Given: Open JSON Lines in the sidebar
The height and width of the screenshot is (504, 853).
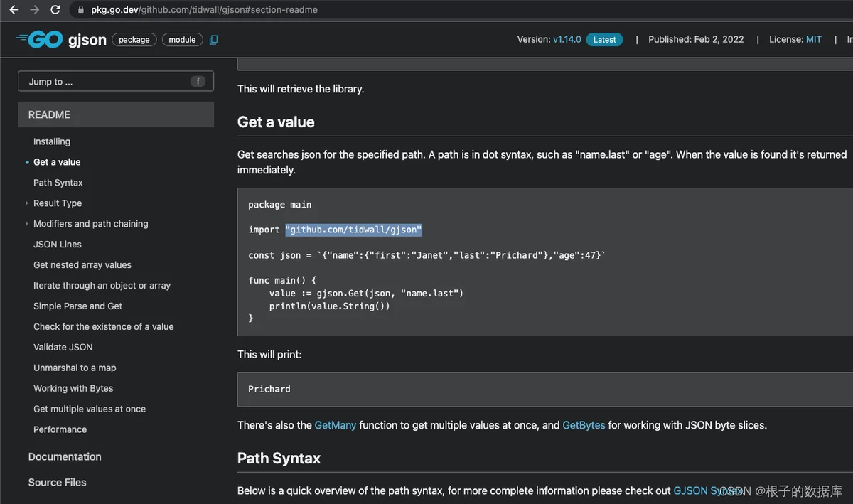Looking at the screenshot, I should (x=58, y=245).
